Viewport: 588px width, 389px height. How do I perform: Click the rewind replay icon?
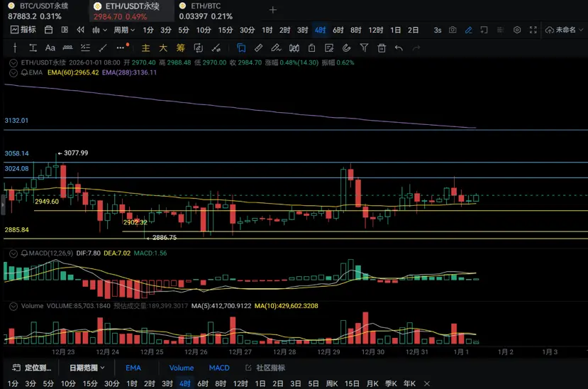coord(80,30)
